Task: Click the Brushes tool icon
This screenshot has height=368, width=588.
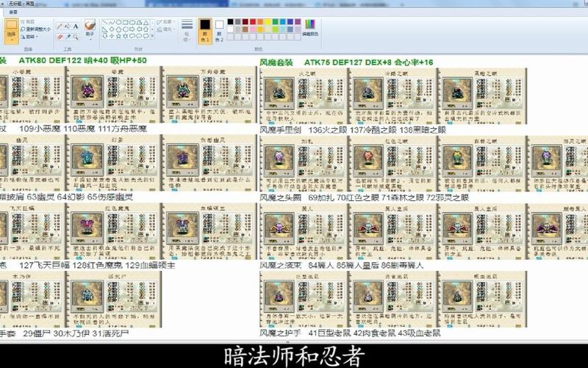Action: point(90,25)
